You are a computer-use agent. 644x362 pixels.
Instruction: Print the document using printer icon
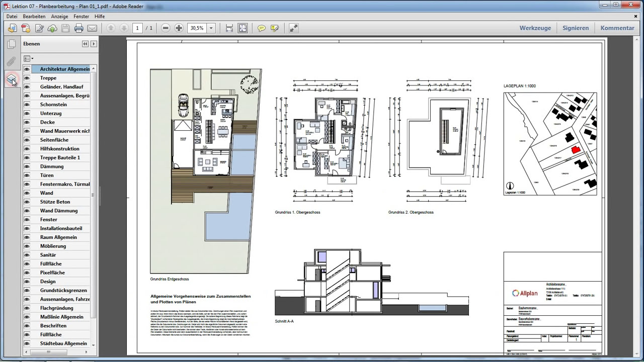(78, 28)
